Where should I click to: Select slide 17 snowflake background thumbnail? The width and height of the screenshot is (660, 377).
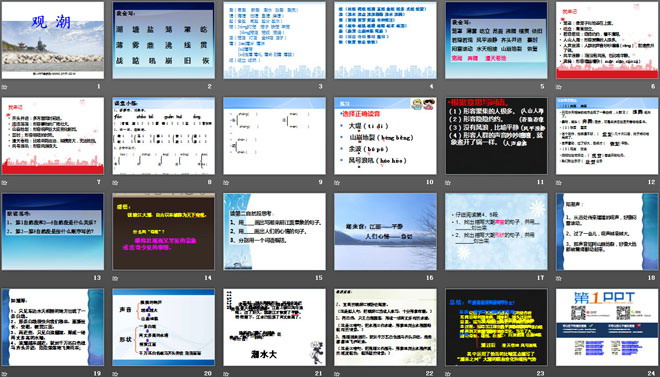click(496, 231)
